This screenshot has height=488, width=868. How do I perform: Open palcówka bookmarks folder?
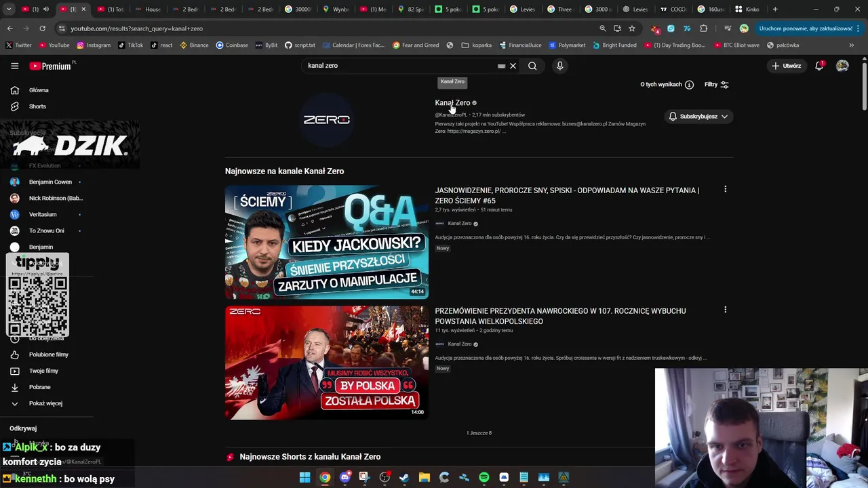pyautogui.click(x=783, y=45)
